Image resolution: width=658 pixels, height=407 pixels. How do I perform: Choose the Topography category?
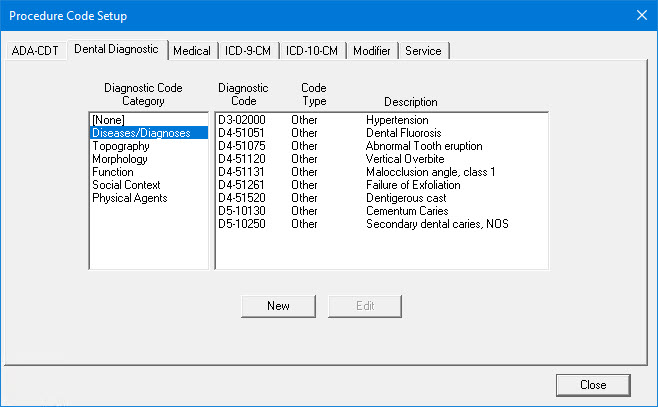point(120,146)
